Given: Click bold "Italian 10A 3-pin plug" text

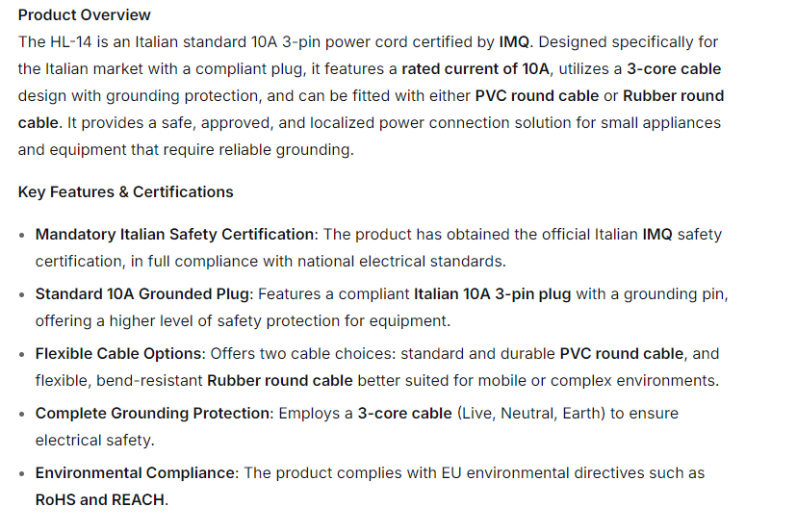Looking at the screenshot, I should click(493, 293).
